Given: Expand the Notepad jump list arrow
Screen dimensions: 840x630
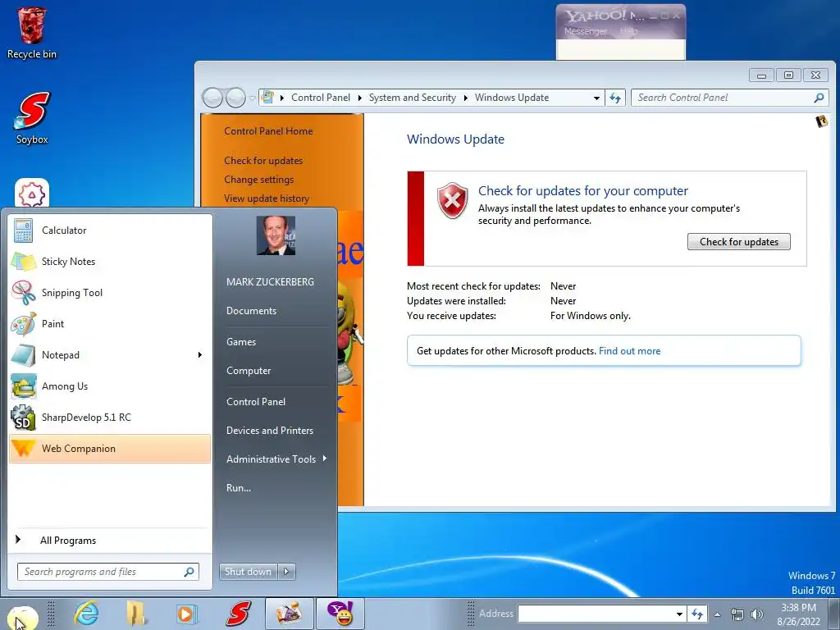Looking at the screenshot, I should 200,354.
